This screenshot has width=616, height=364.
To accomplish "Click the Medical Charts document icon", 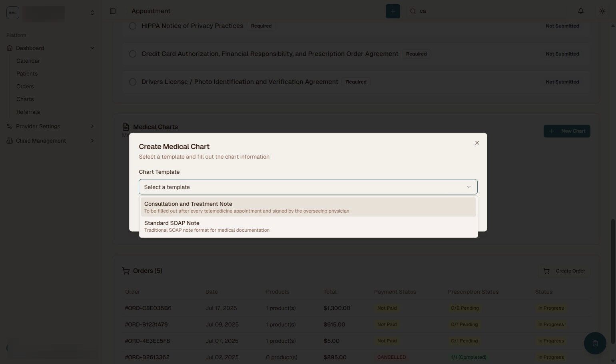I will pos(126,127).
